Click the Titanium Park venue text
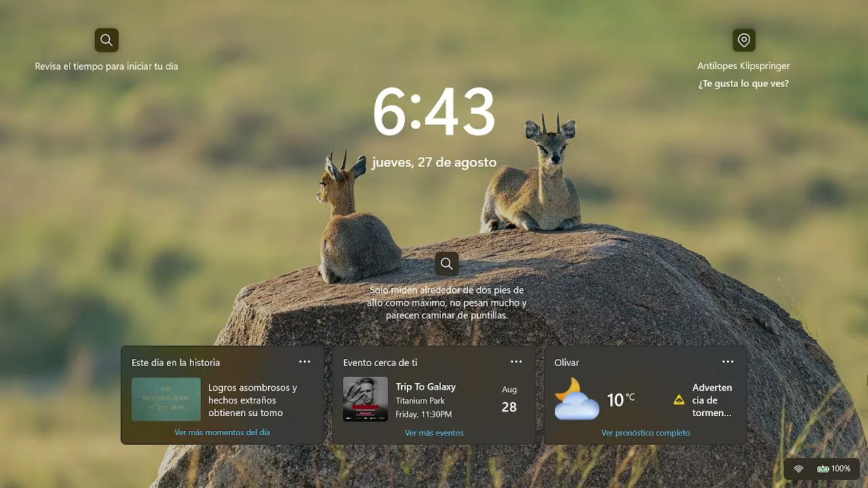 point(420,401)
